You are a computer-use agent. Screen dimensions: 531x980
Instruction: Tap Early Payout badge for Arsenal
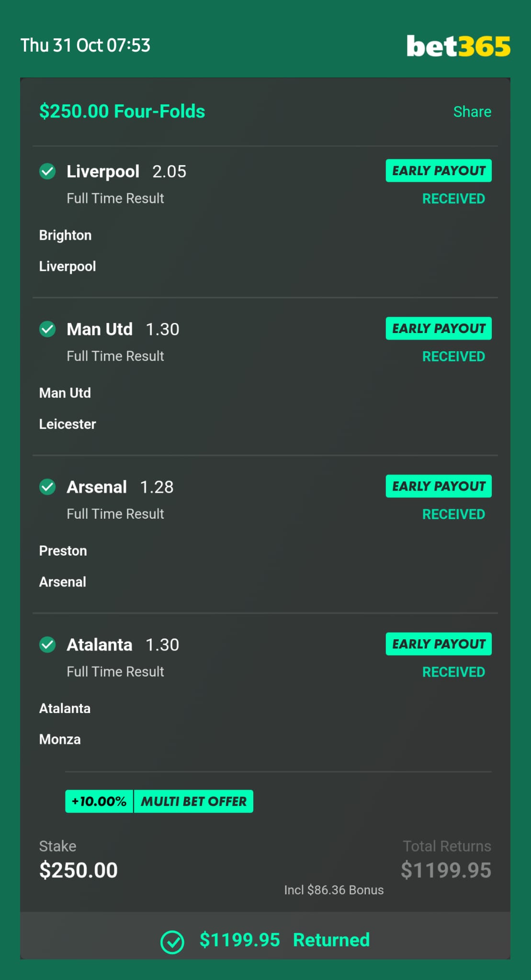(439, 486)
